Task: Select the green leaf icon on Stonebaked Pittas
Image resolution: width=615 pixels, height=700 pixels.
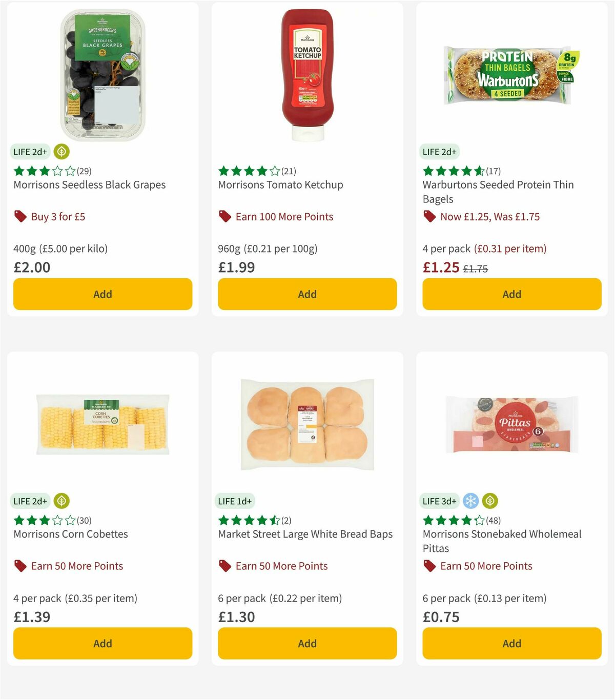Action: coord(490,501)
